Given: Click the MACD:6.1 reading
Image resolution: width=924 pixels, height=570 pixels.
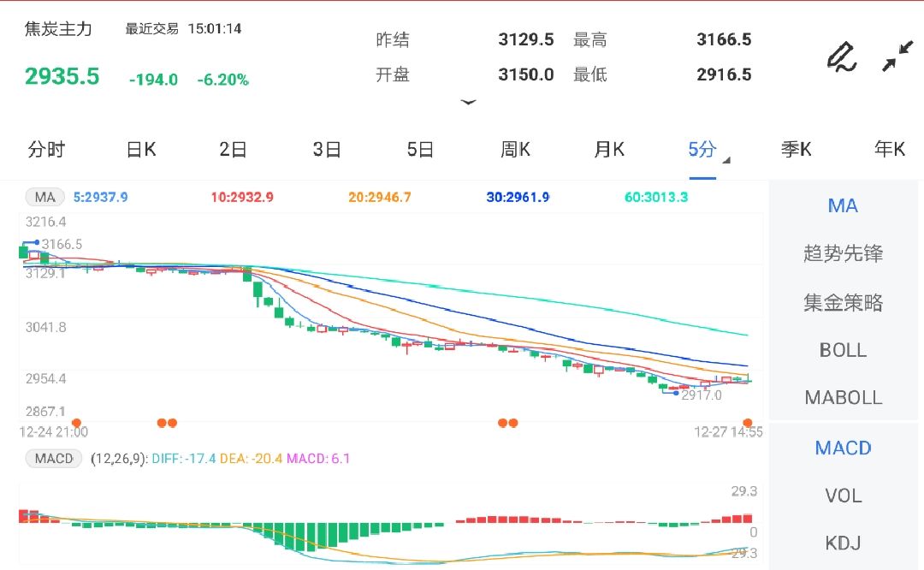Looking at the screenshot, I should [318, 459].
